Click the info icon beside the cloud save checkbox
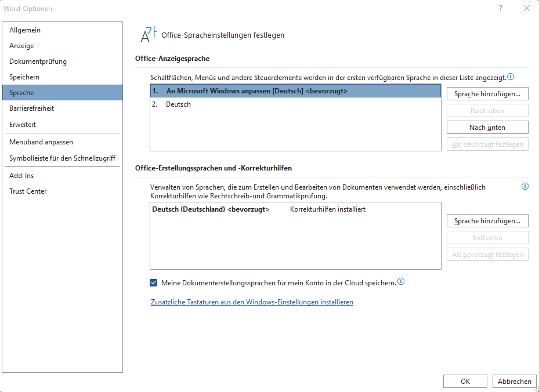 click(401, 281)
